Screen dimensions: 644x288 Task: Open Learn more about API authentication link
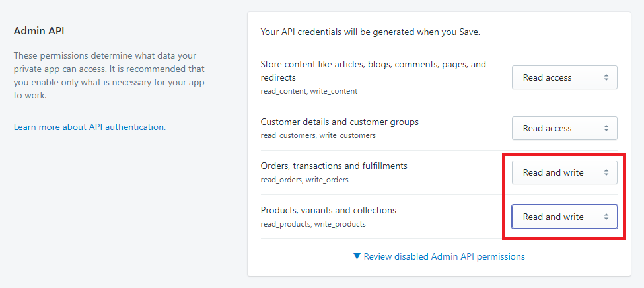(90, 127)
